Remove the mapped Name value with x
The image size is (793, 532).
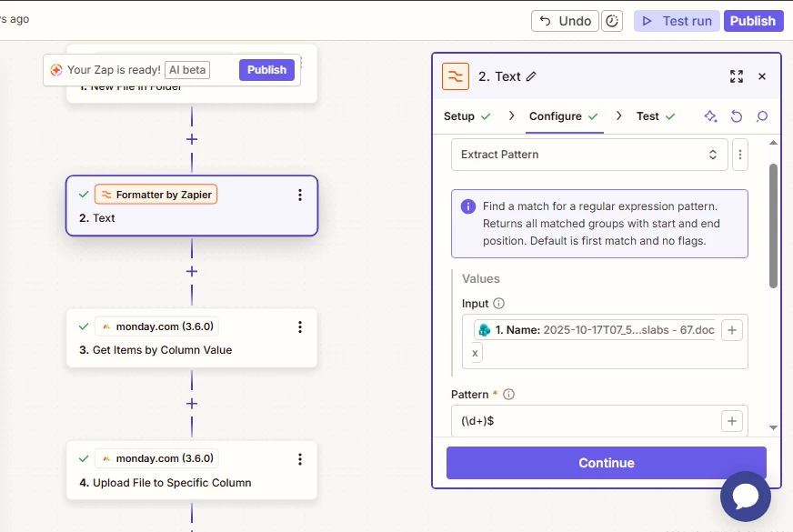pos(475,354)
